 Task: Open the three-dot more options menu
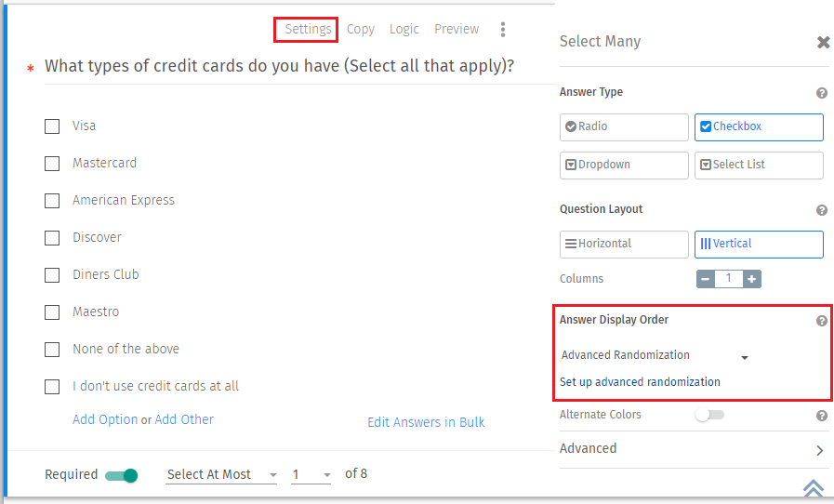tap(503, 30)
